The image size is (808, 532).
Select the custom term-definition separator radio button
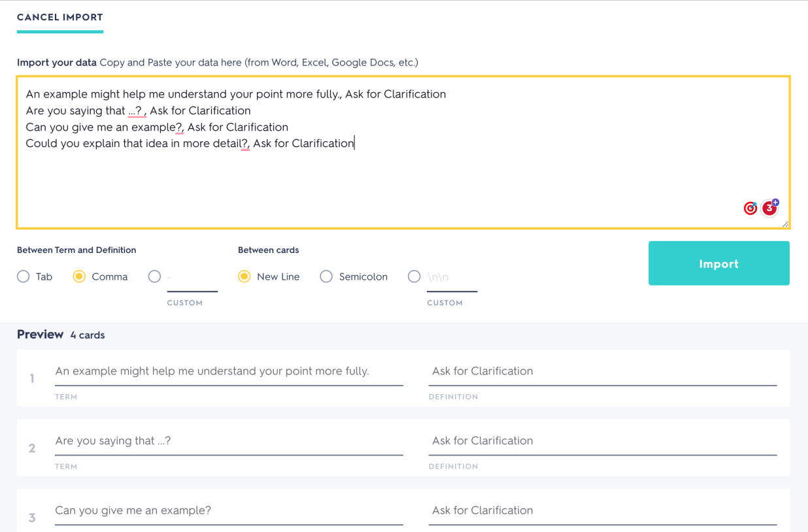[154, 276]
